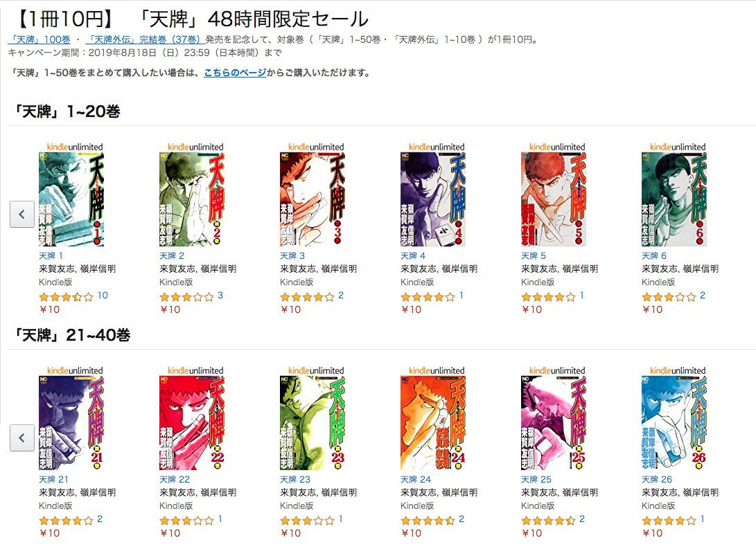
Task: Open the 「天牌」100巻 link
Action: click(x=39, y=39)
